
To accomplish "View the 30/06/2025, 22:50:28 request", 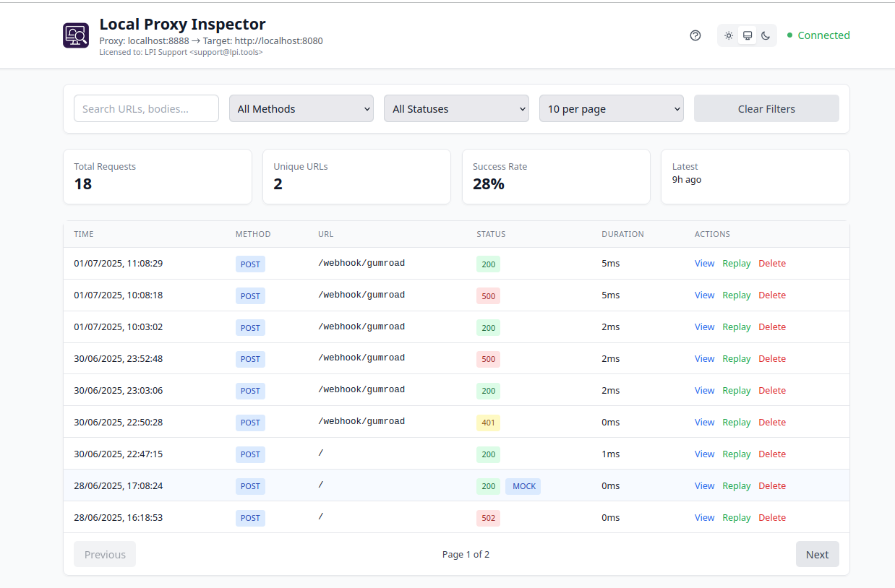I will [x=704, y=423].
